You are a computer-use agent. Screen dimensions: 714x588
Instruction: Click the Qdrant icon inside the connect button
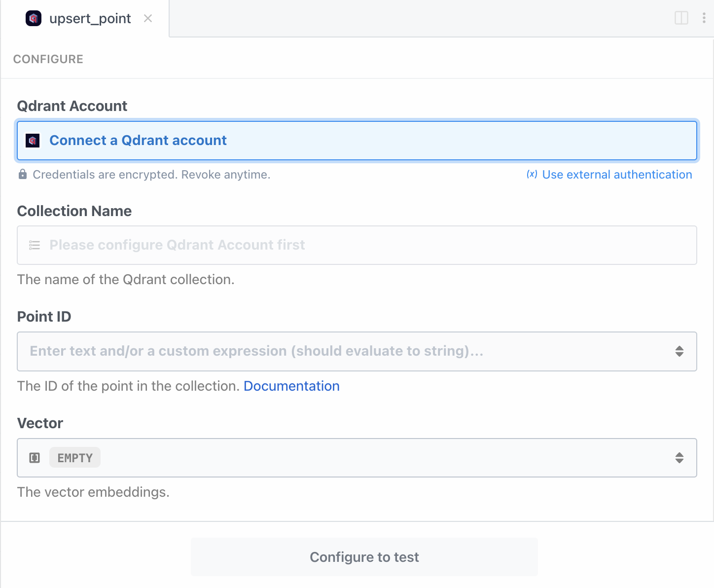click(33, 141)
